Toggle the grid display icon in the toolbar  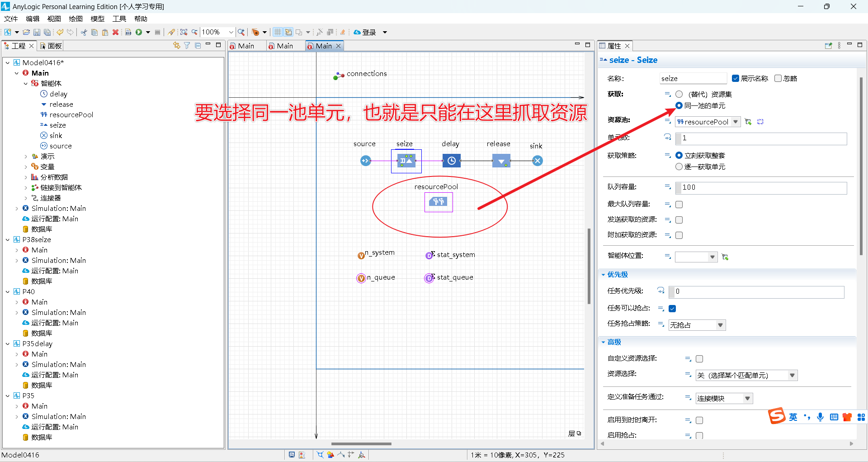coord(277,32)
